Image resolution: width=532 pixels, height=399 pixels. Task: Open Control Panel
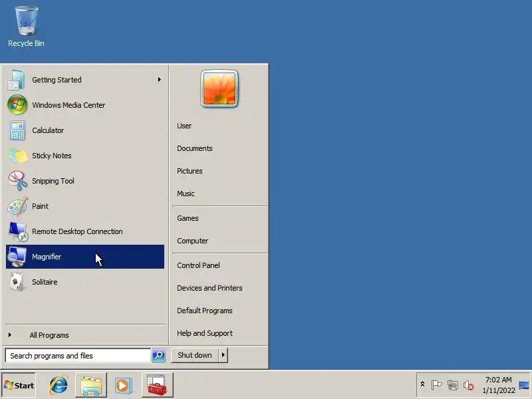coord(198,265)
